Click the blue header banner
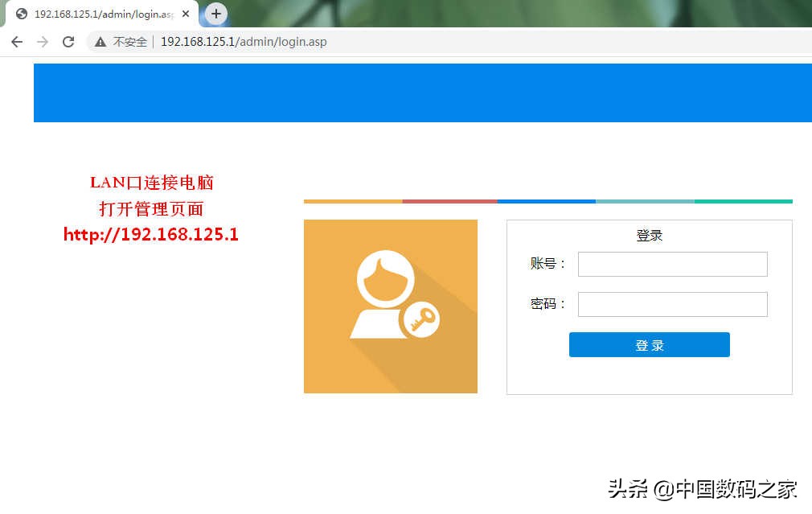This screenshot has height=514, width=812. 422,93
